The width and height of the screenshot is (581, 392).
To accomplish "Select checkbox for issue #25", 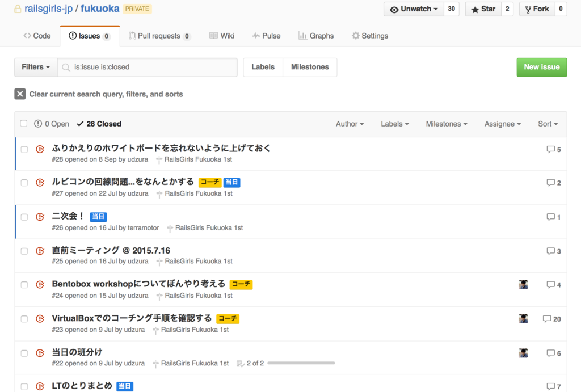I will [24, 251].
